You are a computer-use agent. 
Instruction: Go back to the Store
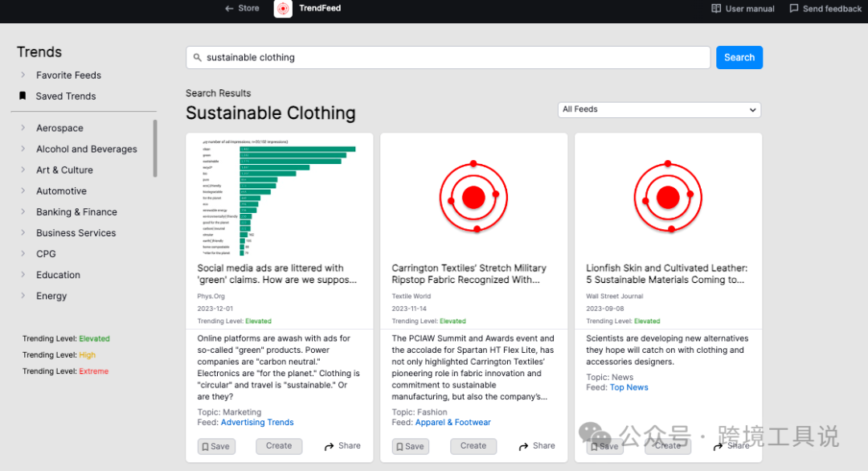click(242, 8)
